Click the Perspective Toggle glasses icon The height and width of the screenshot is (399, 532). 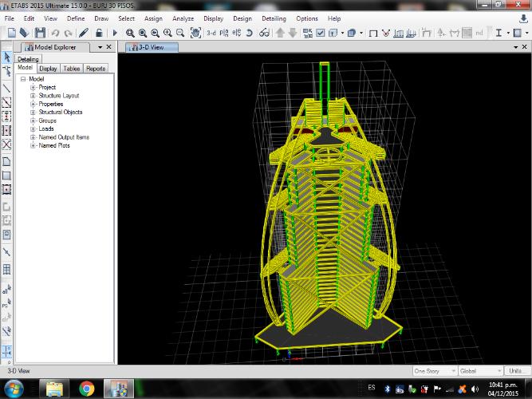[264, 33]
